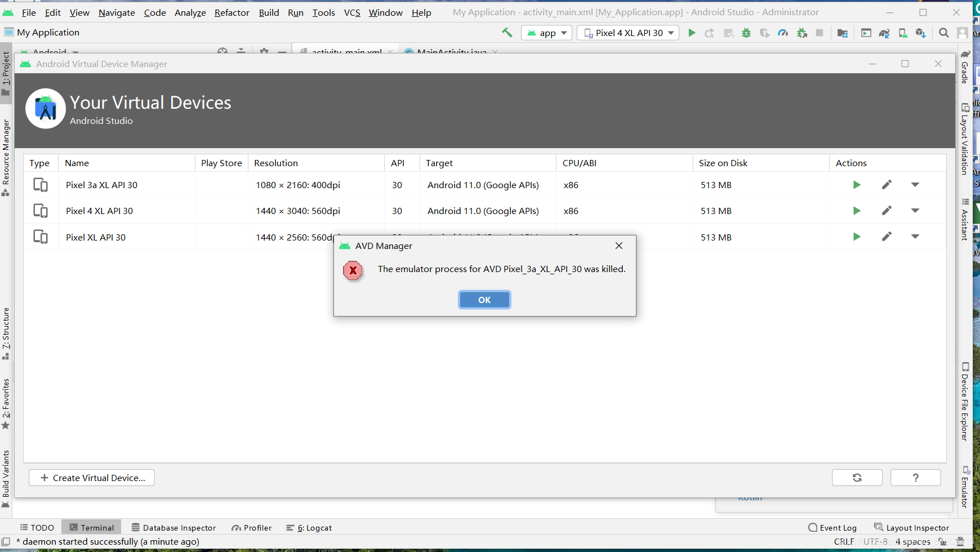Screen dimensions: 980x552
Task: Open the Assistant side panel
Action: (x=965, y=220)
